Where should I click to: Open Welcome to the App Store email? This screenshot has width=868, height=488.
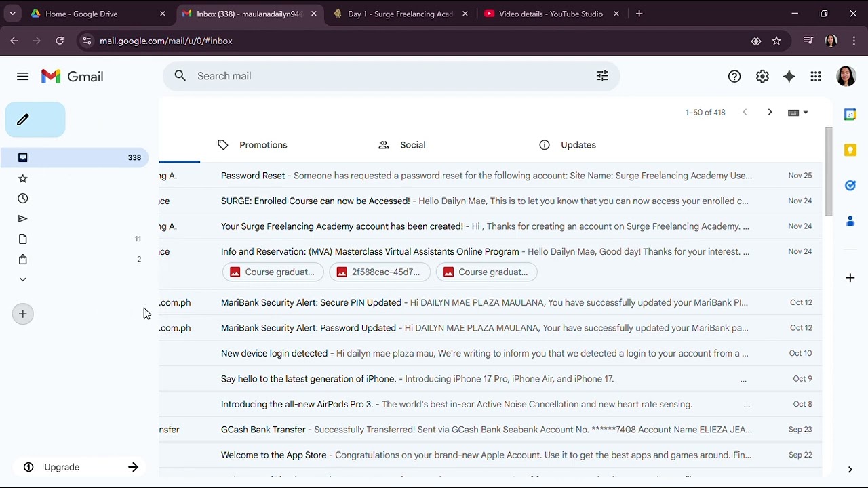coord(490,455)
